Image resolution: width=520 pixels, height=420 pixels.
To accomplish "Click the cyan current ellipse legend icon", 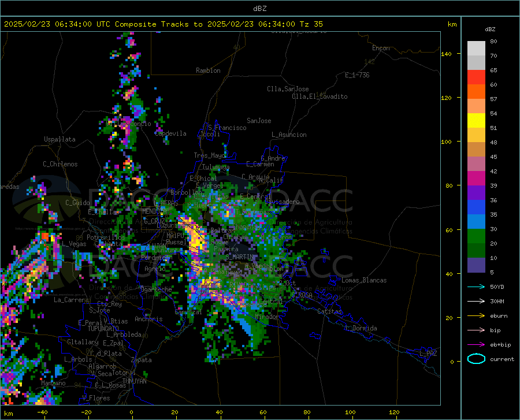I will [x=476, y=359].
